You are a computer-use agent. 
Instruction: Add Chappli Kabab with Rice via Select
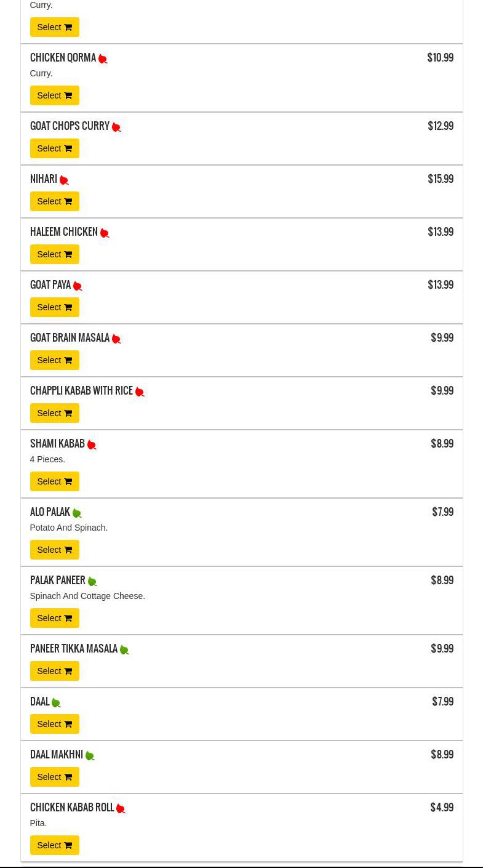[x=54, y=413]
